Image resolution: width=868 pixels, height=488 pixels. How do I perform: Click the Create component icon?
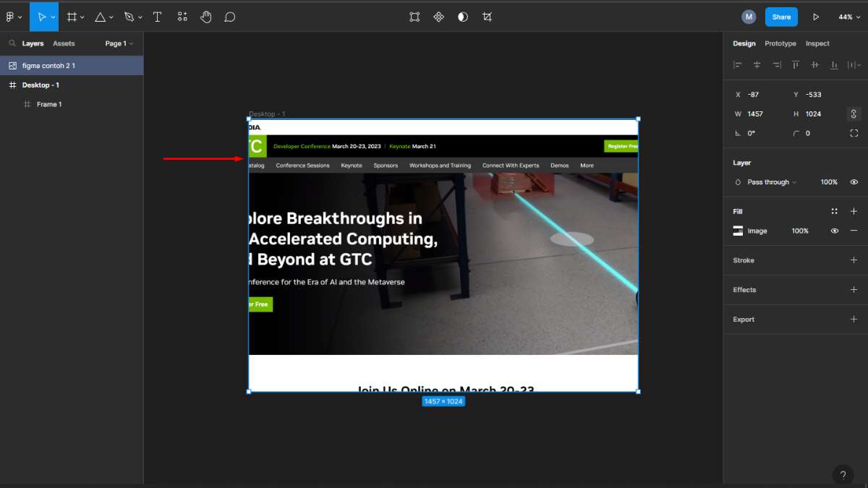438,17
